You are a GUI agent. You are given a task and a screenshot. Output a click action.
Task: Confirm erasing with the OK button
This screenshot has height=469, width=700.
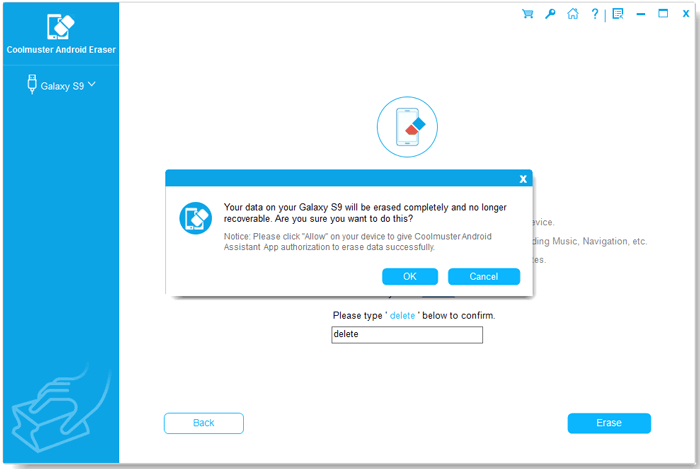410,276
